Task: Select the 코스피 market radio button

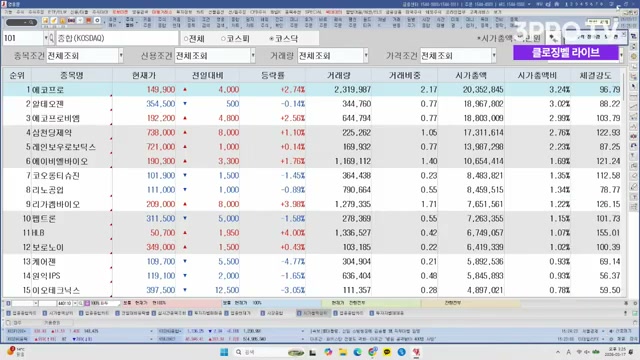Action: (x=223, y=39)
